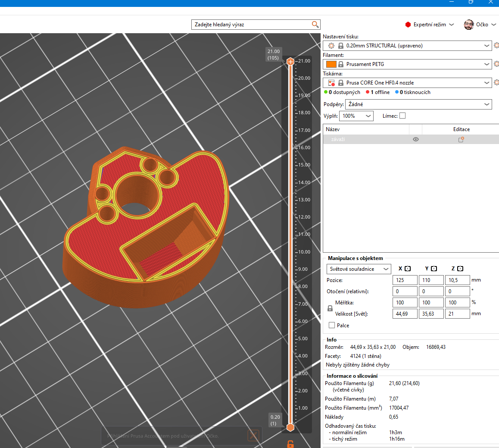Open printer settings gear beside Prusa CORE One
Image resolution: width=499 pixels, height=448 pixels.
[x=496, y=82]
